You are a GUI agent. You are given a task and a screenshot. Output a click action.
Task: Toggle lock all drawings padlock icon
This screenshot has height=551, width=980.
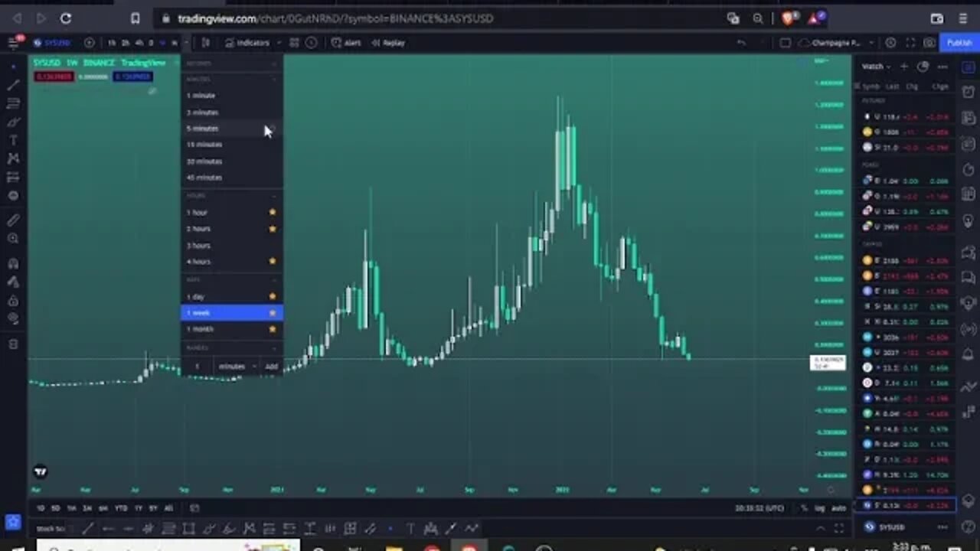click(x=13, y=301)
